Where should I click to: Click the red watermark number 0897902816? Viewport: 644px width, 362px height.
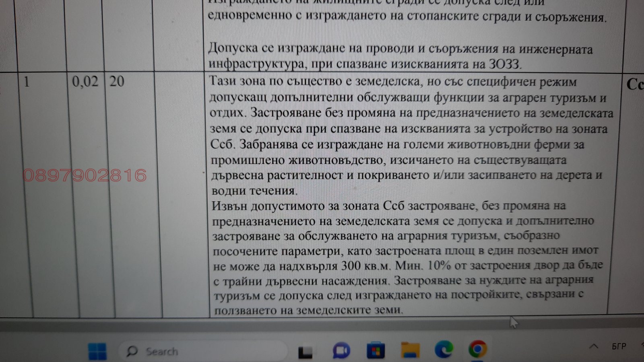(x=85, y=175)
